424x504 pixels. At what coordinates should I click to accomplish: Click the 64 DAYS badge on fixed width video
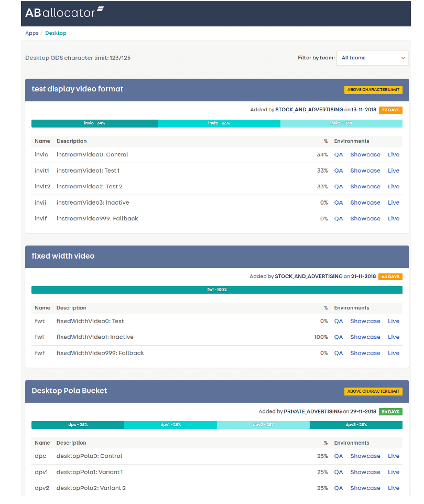coord(390,276)
